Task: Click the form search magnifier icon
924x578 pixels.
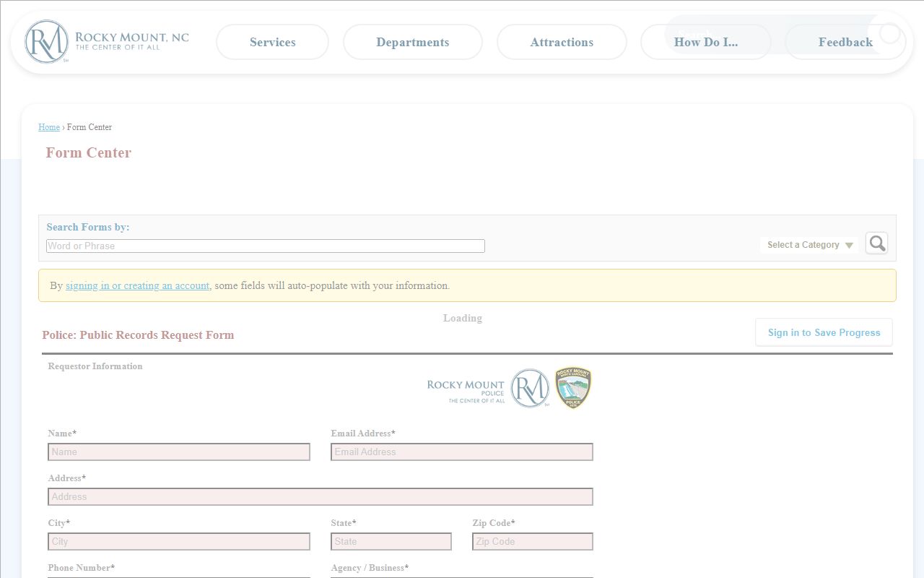Action: 876,243
